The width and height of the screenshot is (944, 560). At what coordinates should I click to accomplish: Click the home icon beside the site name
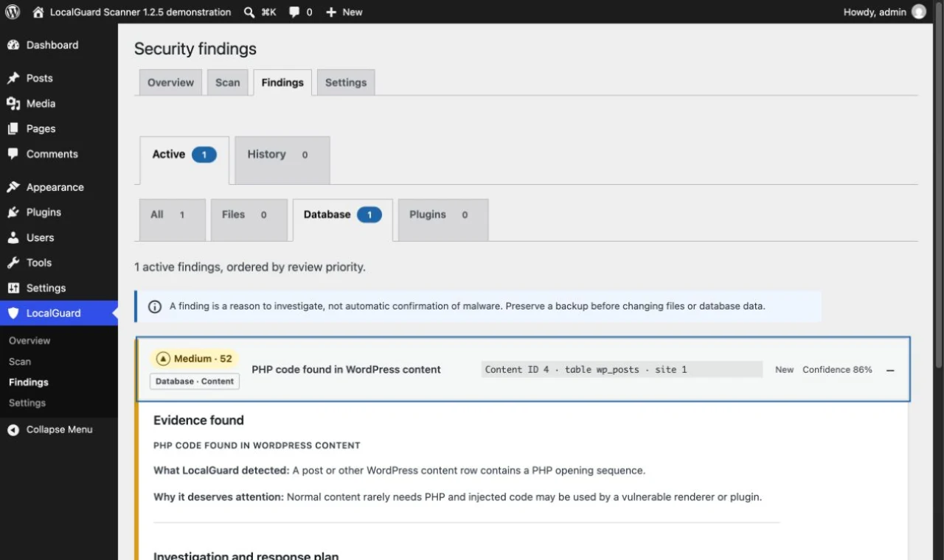tap(38, 12)
